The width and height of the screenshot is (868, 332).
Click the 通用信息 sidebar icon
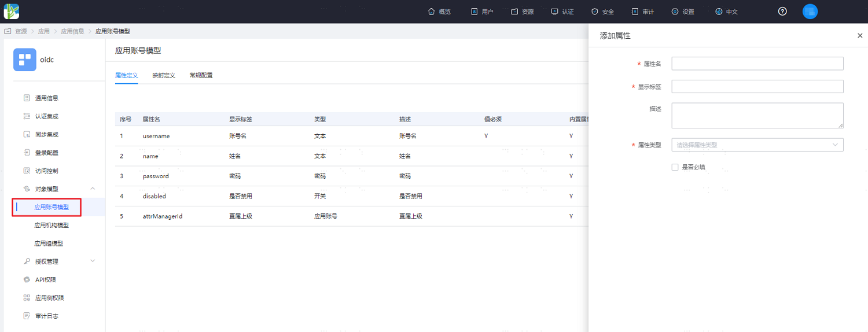27,98
